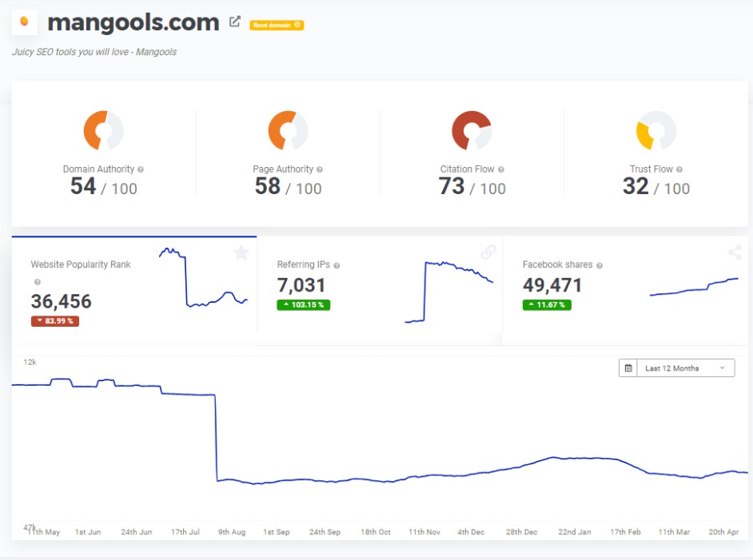Click the 22nd Jan axis label

(575, 532)
